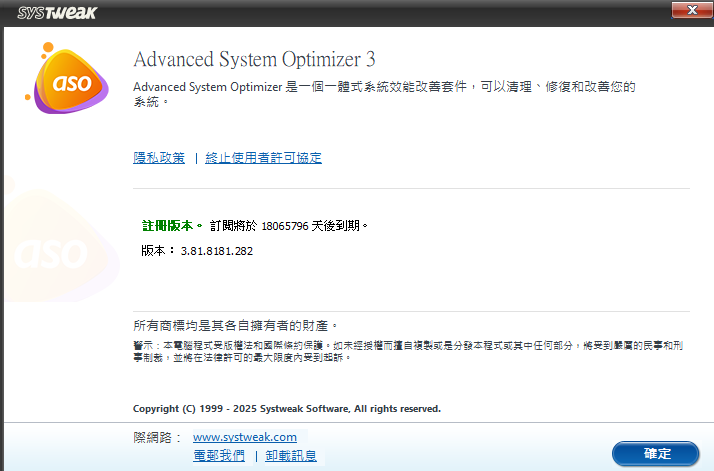
Task: Click the 電郵我們 email us link
Action: [x=219, y=456]
